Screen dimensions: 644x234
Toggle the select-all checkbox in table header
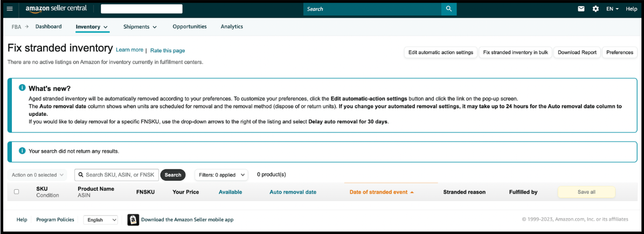pyautogui.click(x=16, y=191)
